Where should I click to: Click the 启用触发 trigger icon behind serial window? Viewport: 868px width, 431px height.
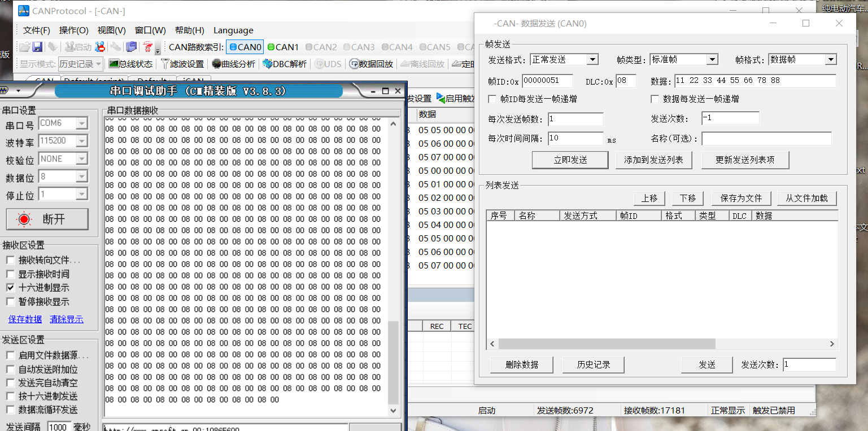point(440,98)
